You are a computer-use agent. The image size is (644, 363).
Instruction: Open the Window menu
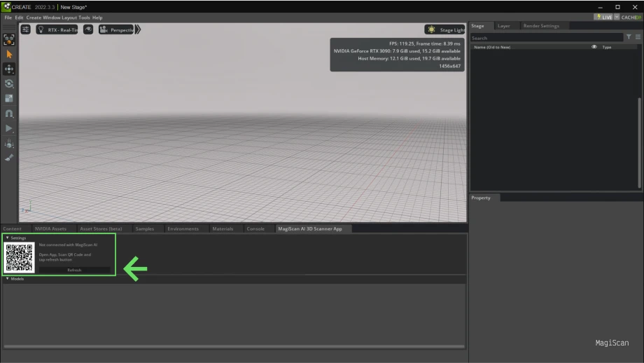(51, 18)
